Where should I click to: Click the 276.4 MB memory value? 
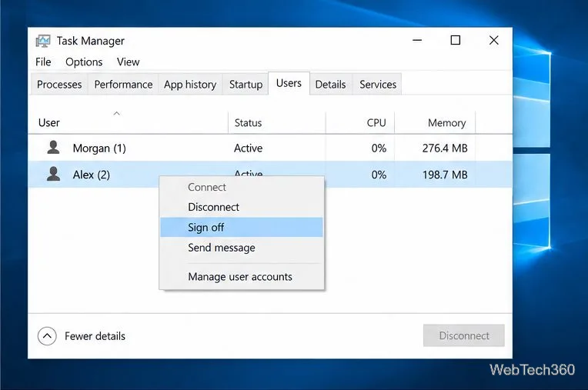pyautogui.click(x=445, y=148)
